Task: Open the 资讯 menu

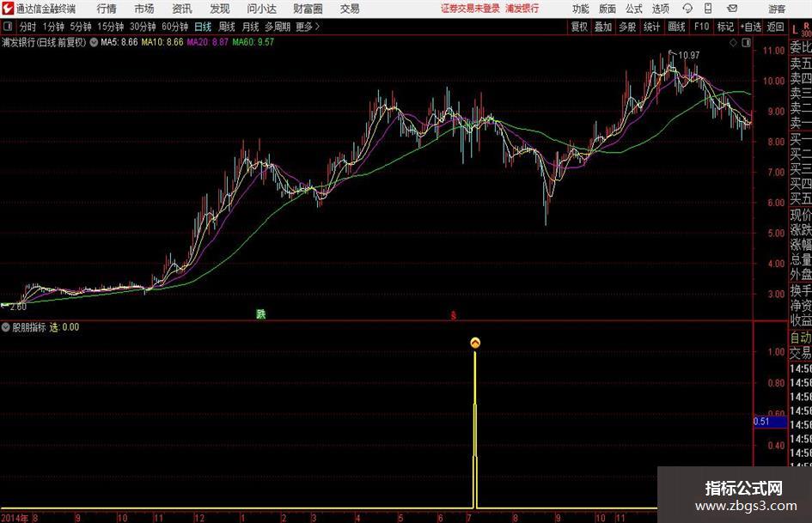Action: [x=182, y=9]
